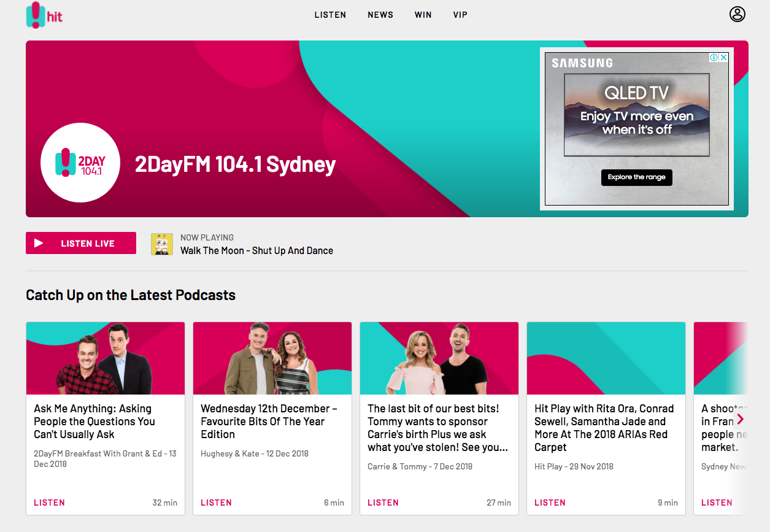The height and width of the screenshot is (532, 770).
Task: Open 'The last bit of our best bits' title
Action: pyautogui.click(x=437, y=428)
